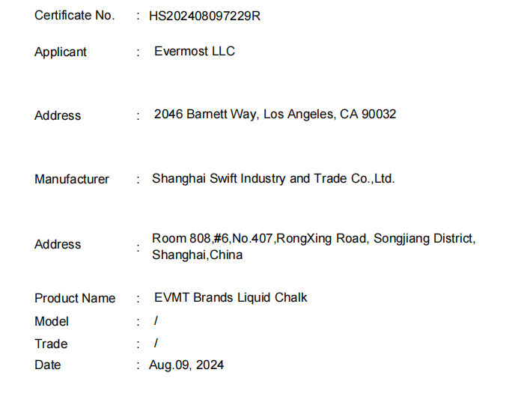This screenshot has height=420, width=527.
Task: Click the first 'Address' label under Applicant
Action: click(x=58, y=115)
